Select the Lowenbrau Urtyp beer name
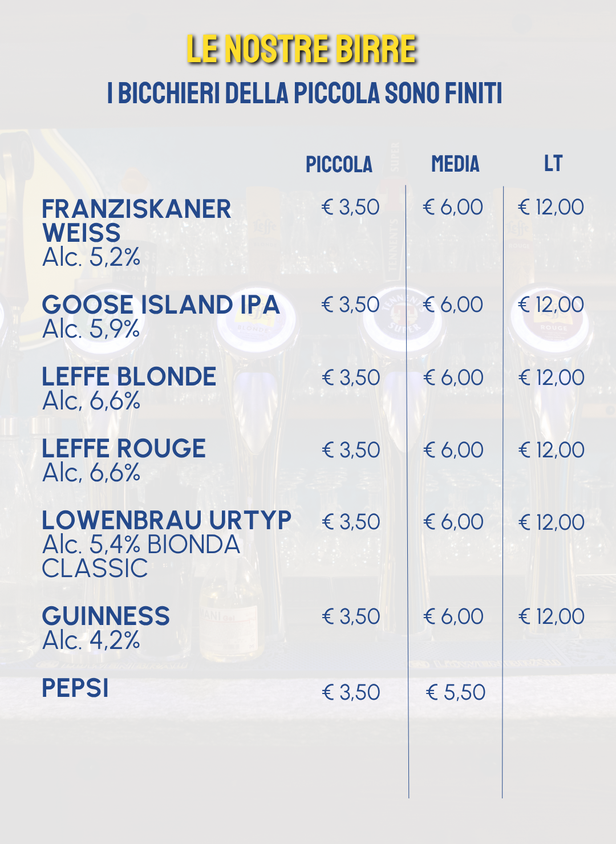The width and height of the screenshot is (616, 844). 167,520
